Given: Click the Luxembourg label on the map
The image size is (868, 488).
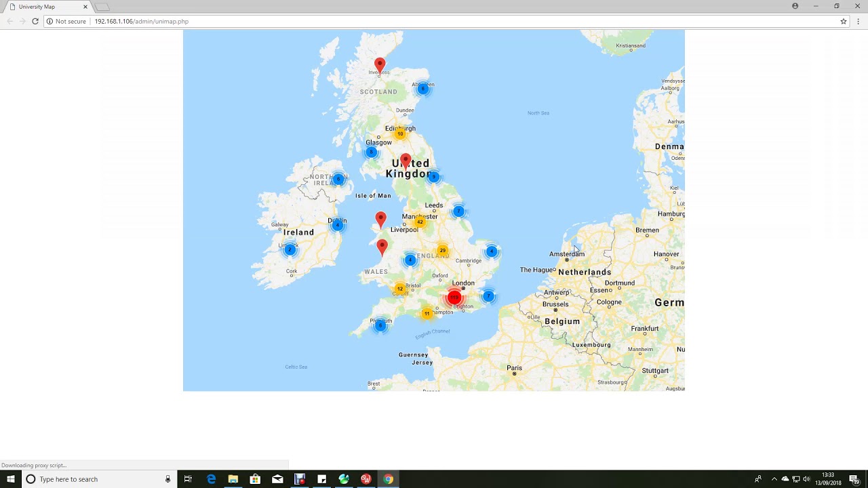Looking at the screenshot, I should click(591, 344).
